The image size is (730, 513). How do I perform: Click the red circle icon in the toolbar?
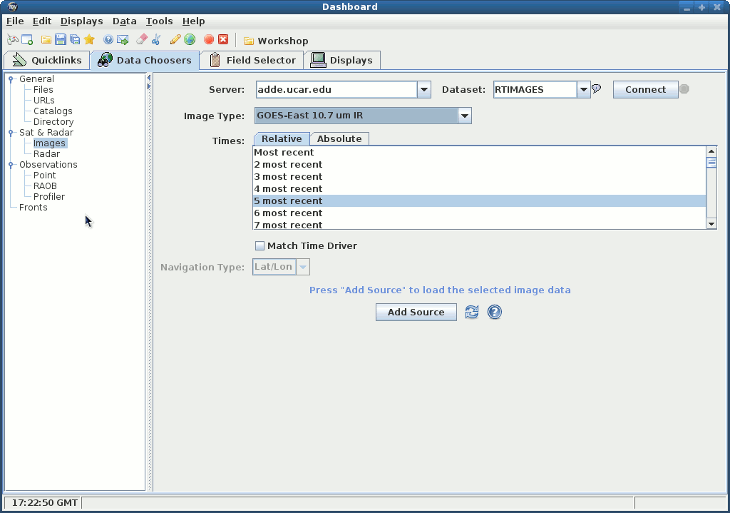pyautogui.click(x=209, y=40)
